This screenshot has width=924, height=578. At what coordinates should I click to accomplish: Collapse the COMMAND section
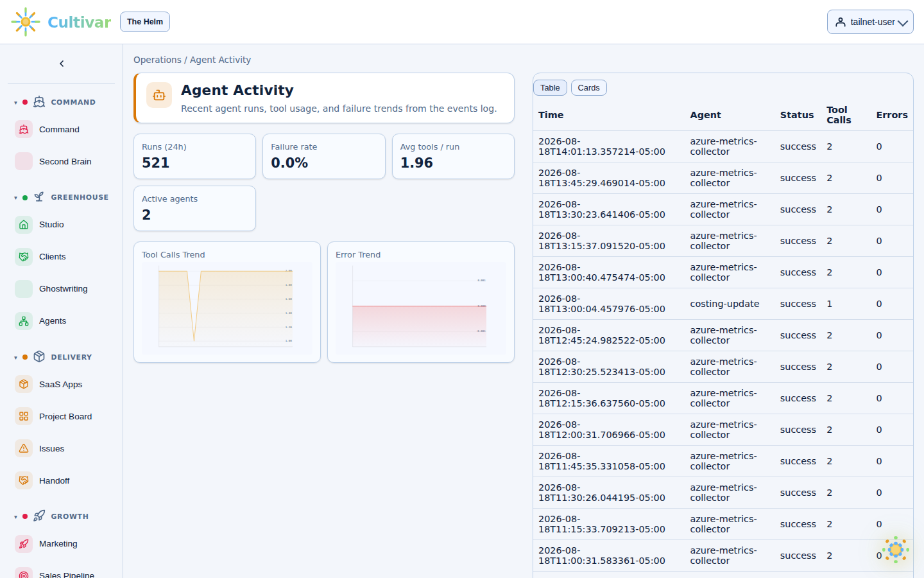point(15,102)
